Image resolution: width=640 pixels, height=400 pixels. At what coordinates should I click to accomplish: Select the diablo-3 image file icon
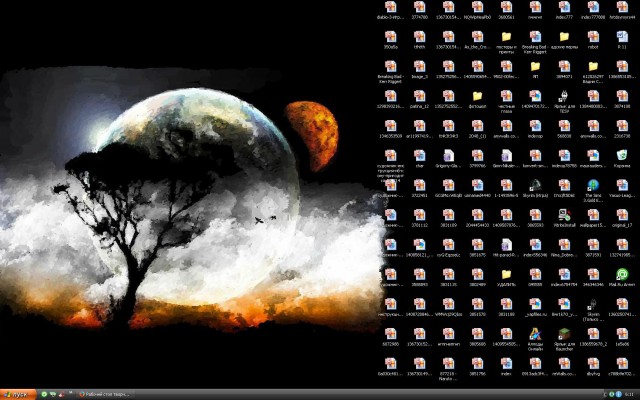point(390,7)
